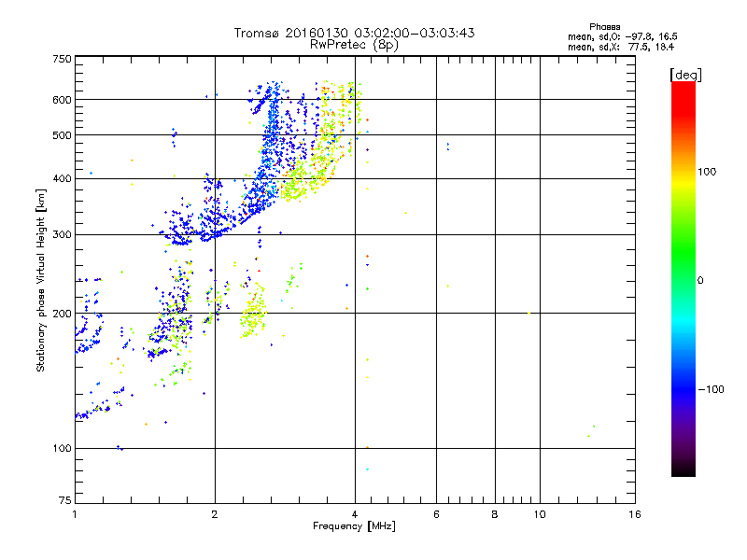Click the rainbow phase color bar
This screenshot has height=560, width=747.
(684, 278)
